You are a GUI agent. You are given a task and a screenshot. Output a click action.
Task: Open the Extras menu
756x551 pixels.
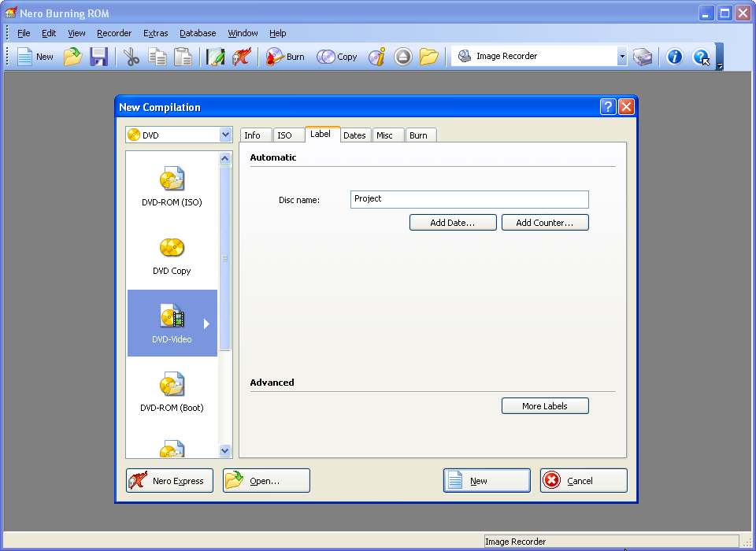pos(155,33)
